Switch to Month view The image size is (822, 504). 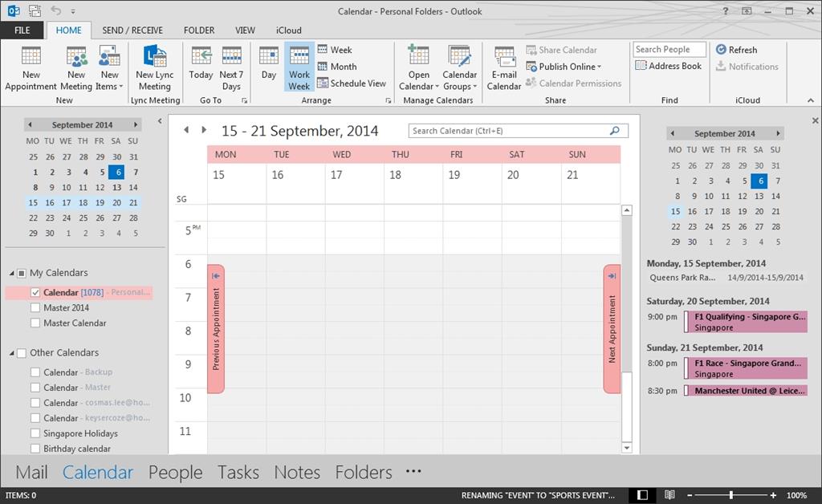tap(337, 67)
